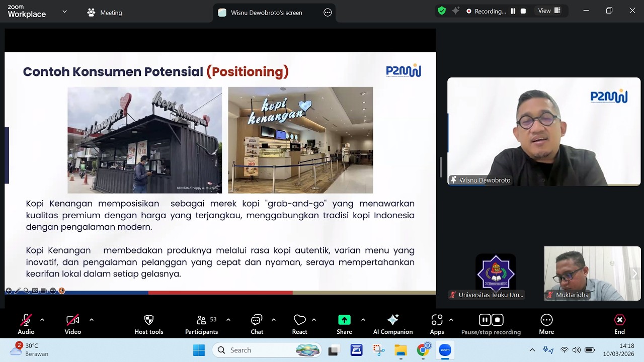Open the Chat panel
The image size is (644, 362).
click(x=257, y=324)
